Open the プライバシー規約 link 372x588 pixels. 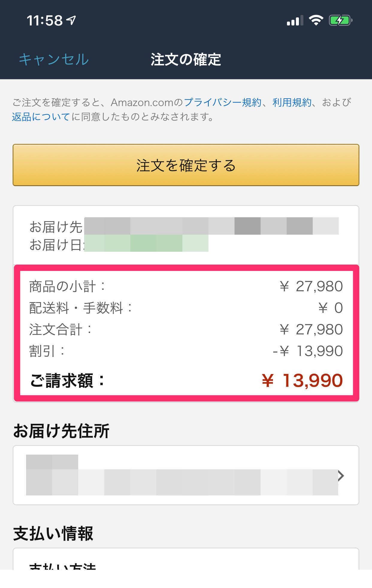tap(223, 102)
